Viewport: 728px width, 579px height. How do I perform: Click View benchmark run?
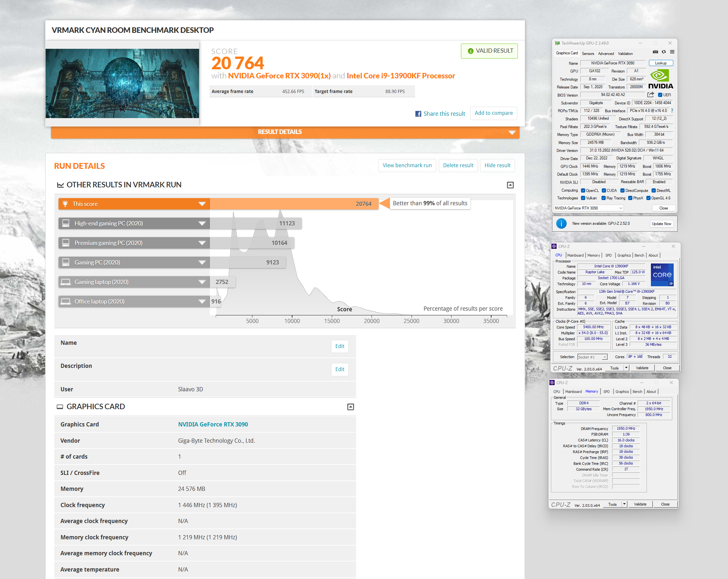407,166
